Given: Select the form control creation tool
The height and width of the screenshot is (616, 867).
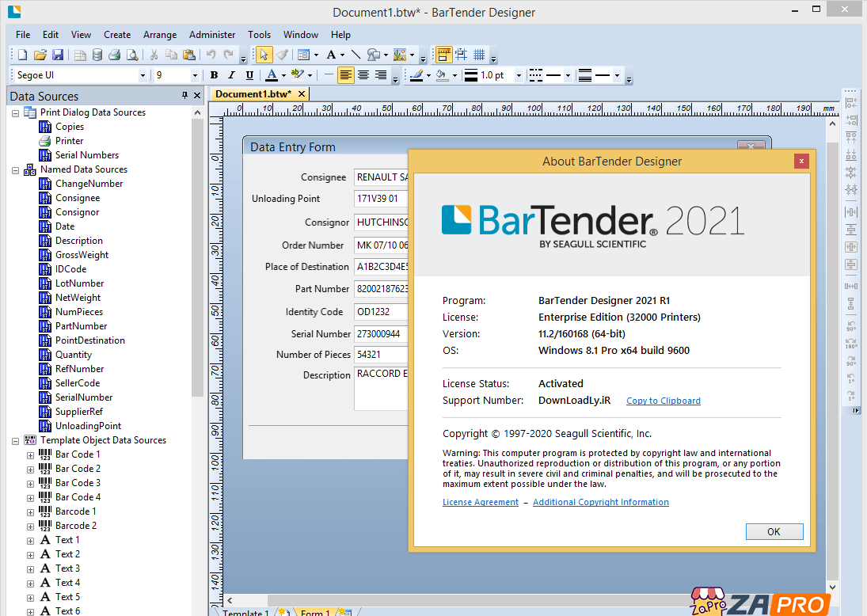Looking at the screenshot, I should [x=303, y=55].
